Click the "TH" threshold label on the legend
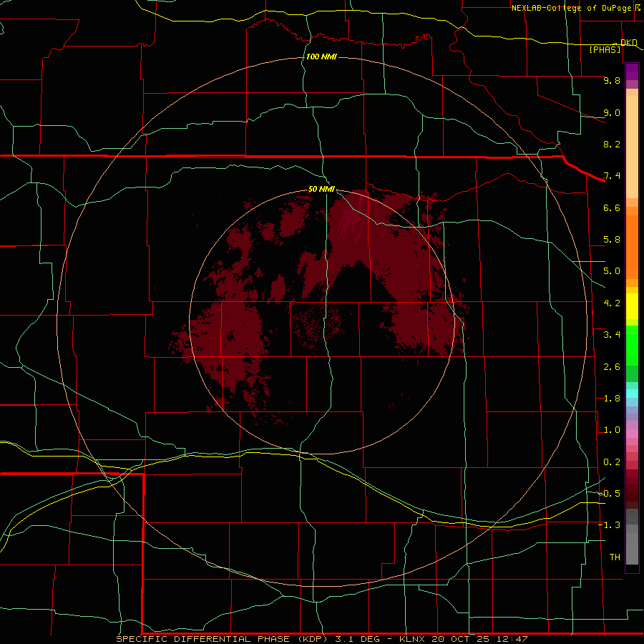This screenshot has width=644, height=644. click(615, 557)
